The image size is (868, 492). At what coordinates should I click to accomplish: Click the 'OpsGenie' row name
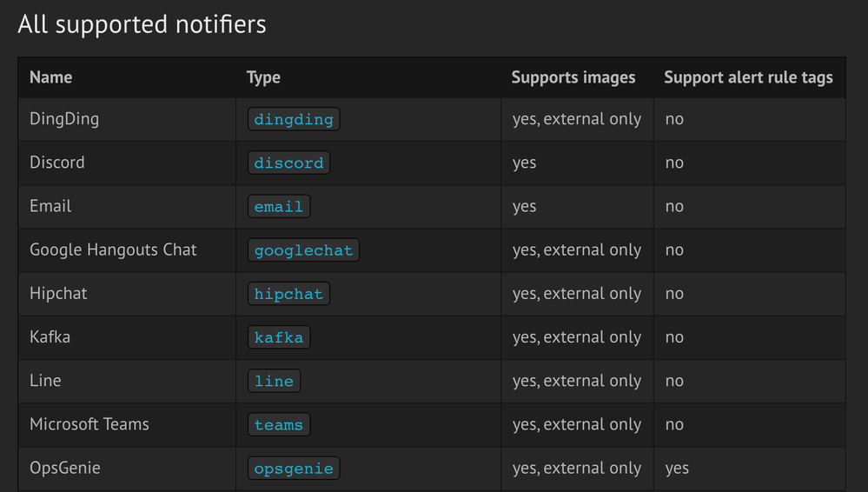point(65,468)
